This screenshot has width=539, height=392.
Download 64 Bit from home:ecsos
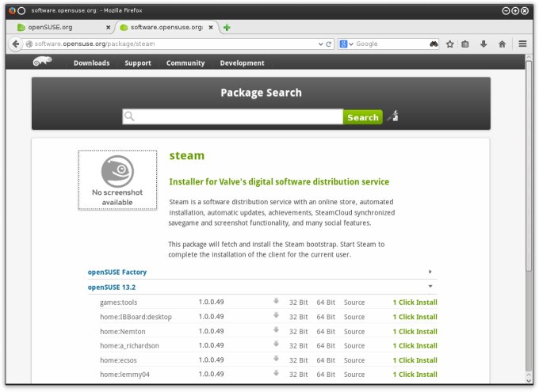coord(326,360)
